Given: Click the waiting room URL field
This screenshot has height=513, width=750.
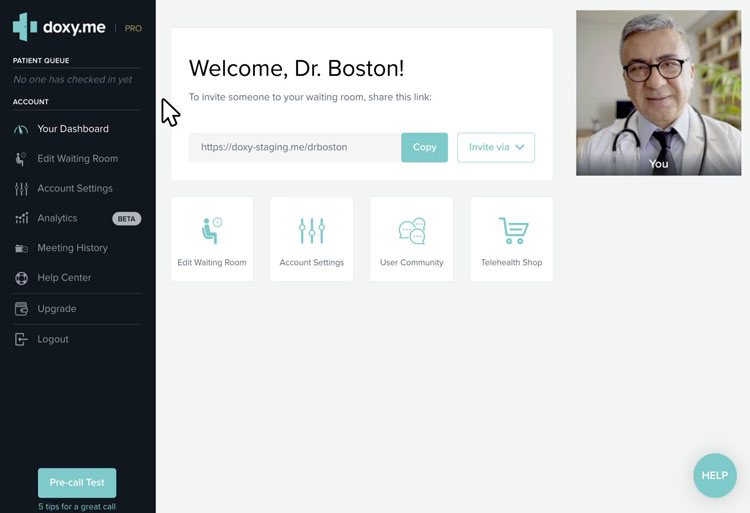Looking at the screenshot, I should click(295, 147).
